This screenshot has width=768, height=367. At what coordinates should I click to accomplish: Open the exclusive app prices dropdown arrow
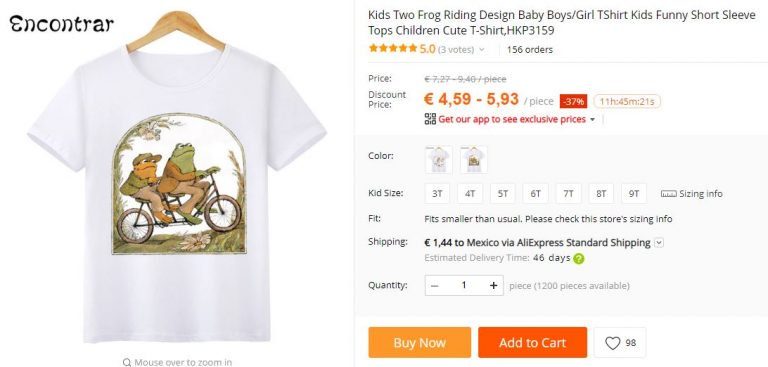click(593, 120)
